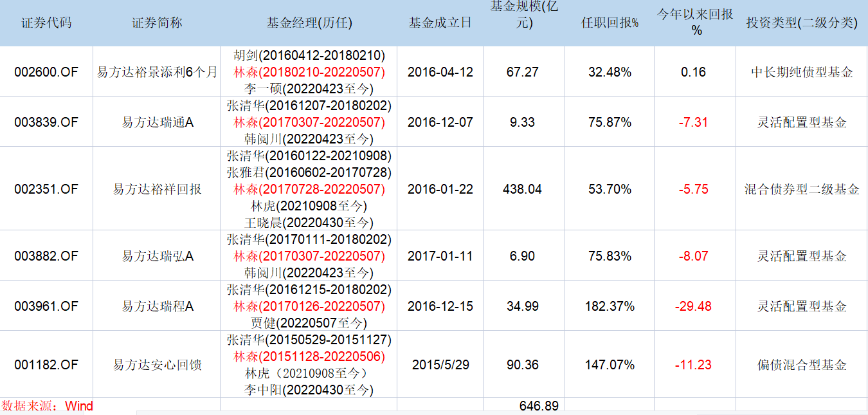This screenshot has width=868, height=415.
Task: Select the fund name 易方达瑞通A
Action: (157, 122)
